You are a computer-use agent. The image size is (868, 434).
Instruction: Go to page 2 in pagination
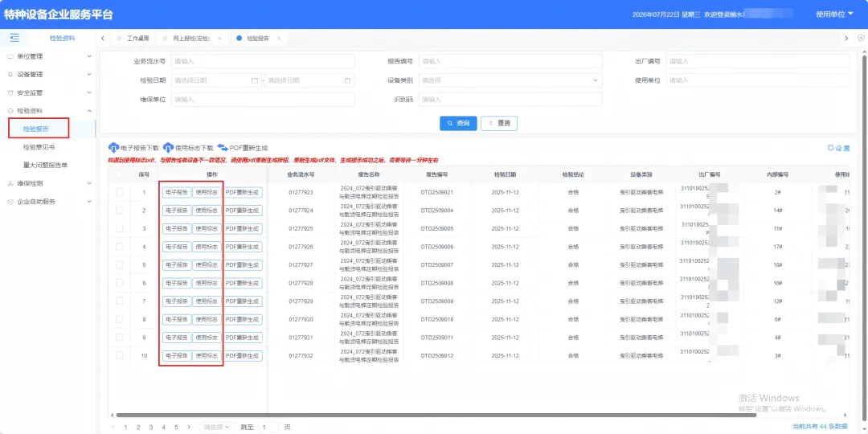point(138,428)
